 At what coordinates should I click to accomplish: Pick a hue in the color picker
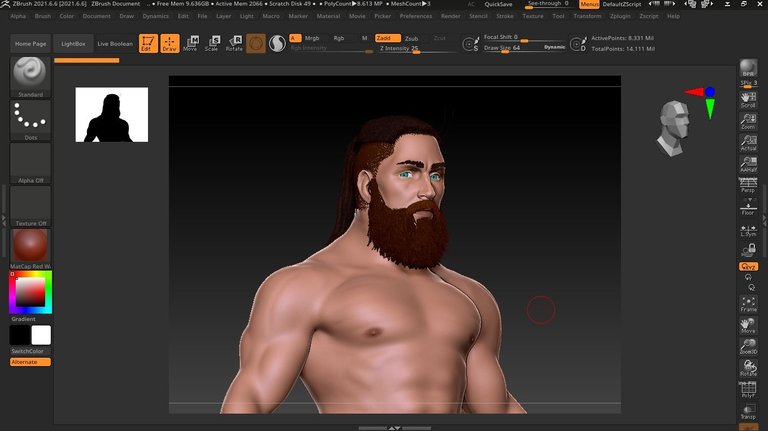(30, 292)
